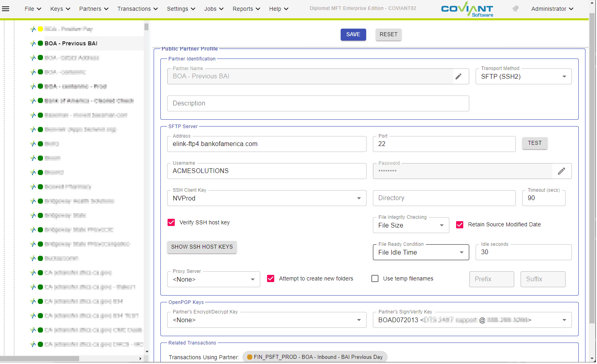Open the Help menu

click(x=279, y=9)
